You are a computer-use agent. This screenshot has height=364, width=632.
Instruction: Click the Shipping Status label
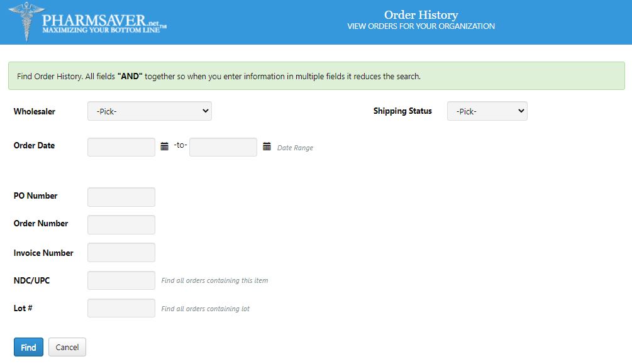click(402, 111)
